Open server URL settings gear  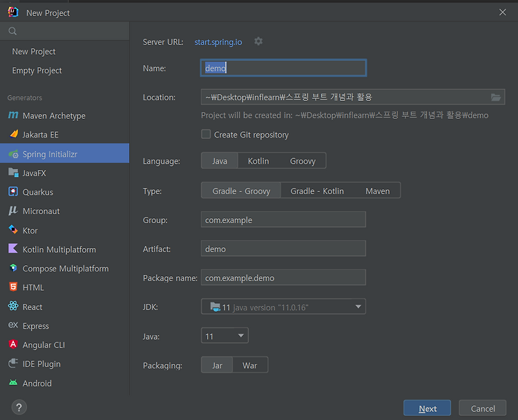258,41
